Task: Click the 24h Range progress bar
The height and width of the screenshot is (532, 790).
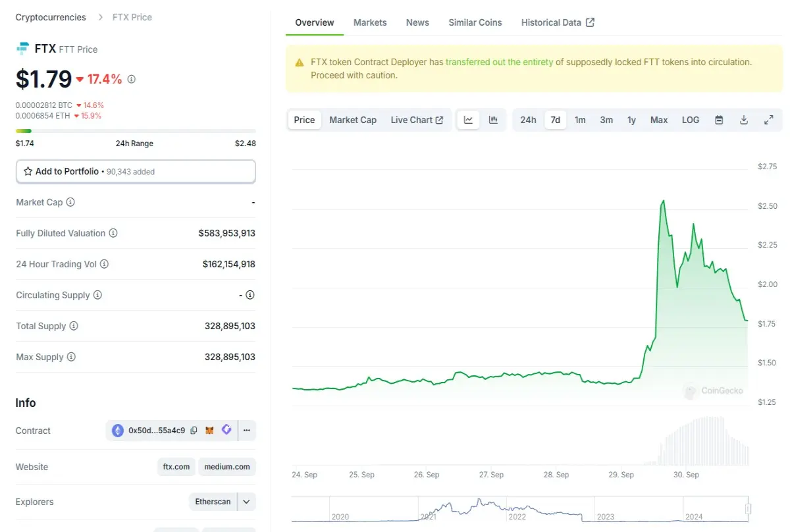Action: tap(136, 131)
